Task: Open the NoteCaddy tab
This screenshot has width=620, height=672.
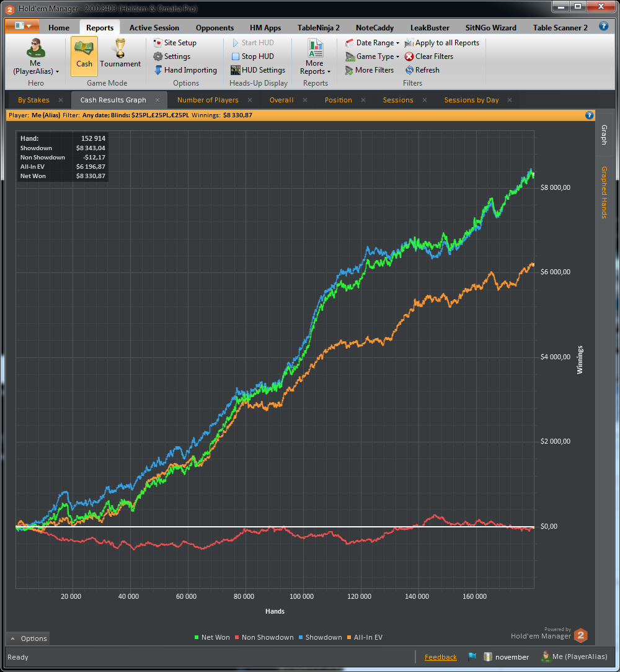Action: 374,28
